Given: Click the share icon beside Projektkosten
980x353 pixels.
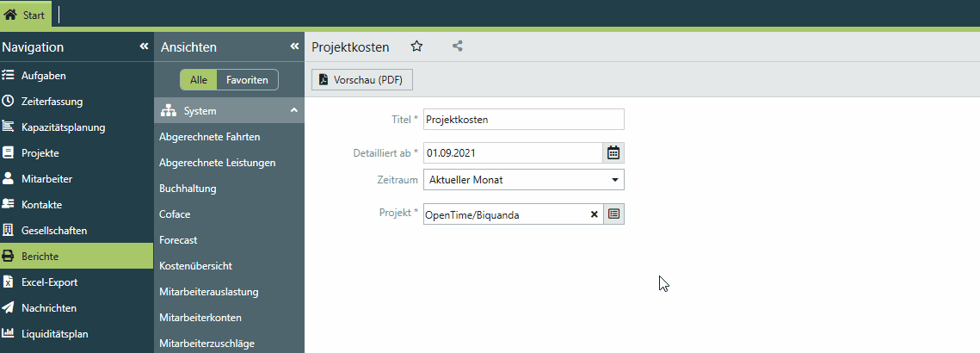Looking at the screenshot, I should 458,46.
